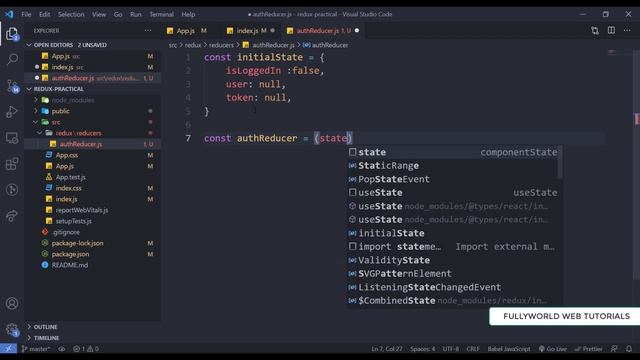Image resolution: width=640 pixels, height=360 pixels.
Task: Open reportWebVitals.js file
Action: pos(93,210)
